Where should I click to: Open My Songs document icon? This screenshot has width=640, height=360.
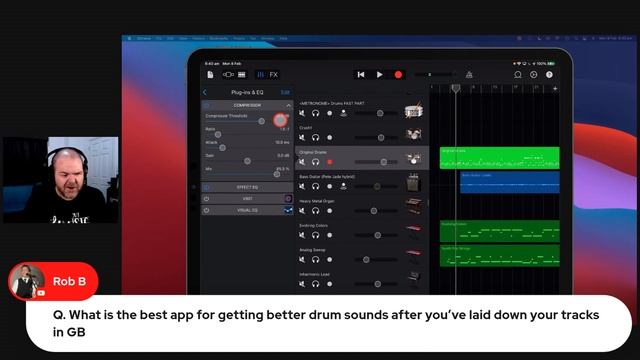[x=210, y=75]
